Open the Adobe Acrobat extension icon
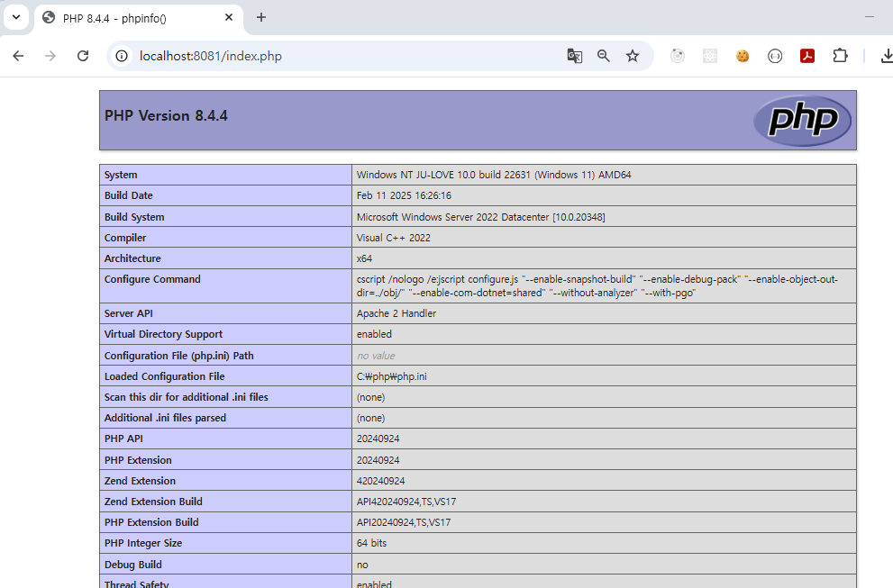Viewport: 893px width, 588px height. pos(807,55)
